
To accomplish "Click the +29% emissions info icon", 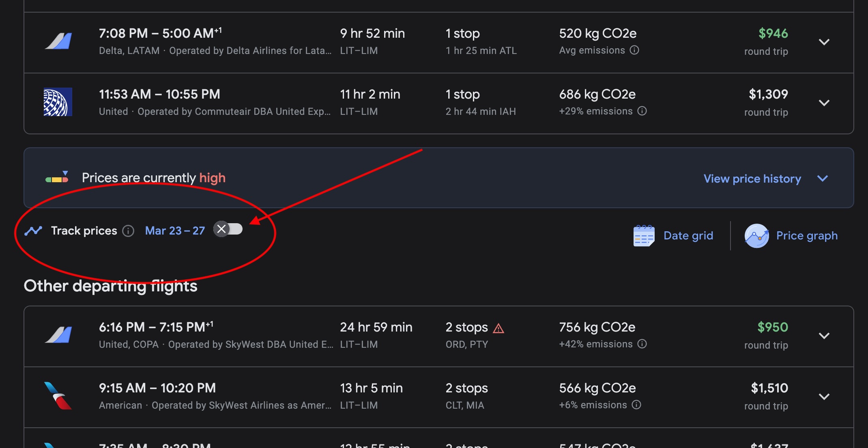I will point(642,111).
